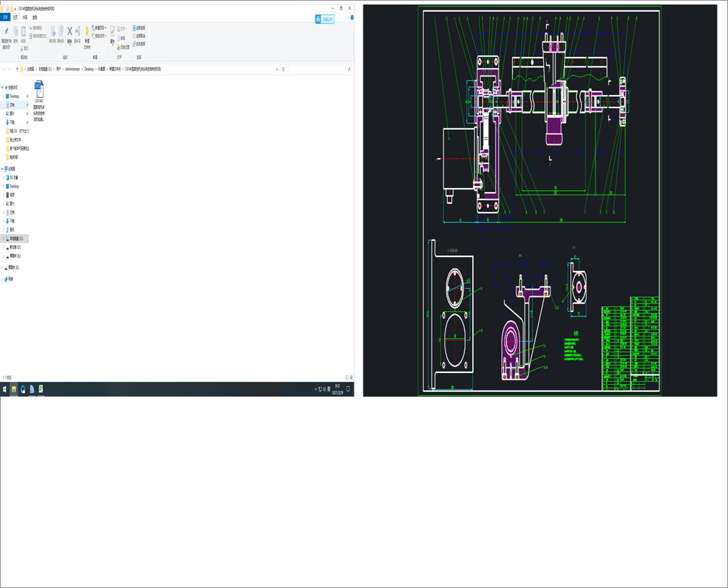Open Pictures under Quick access

[x=12, y=113]
